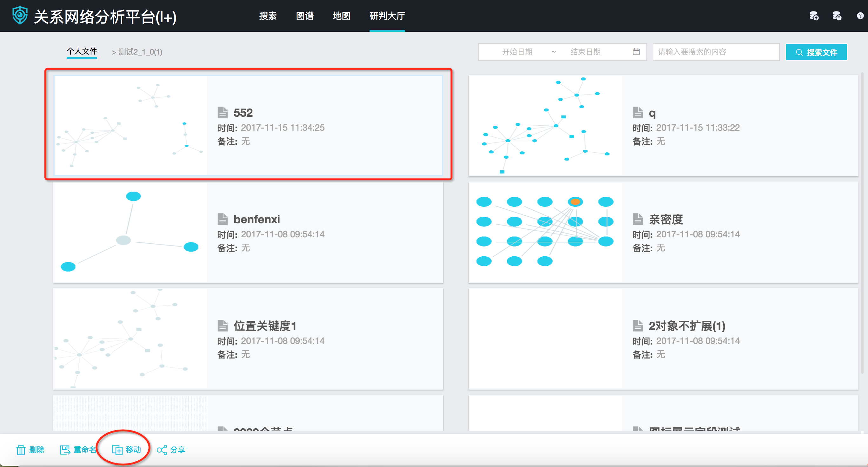
Task: Open the 图谱 tab
Action: tap(304, 16)
